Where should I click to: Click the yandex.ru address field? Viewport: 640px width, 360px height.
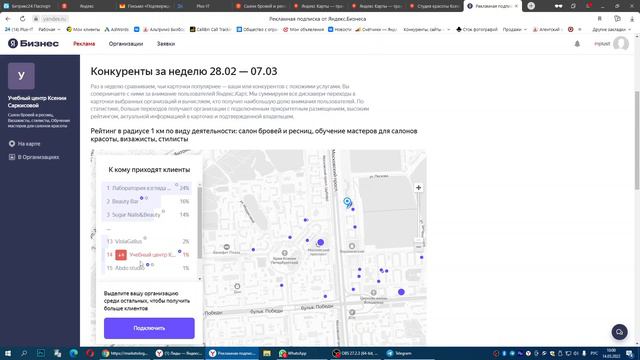pyautogui.click(x=55, y=19)
